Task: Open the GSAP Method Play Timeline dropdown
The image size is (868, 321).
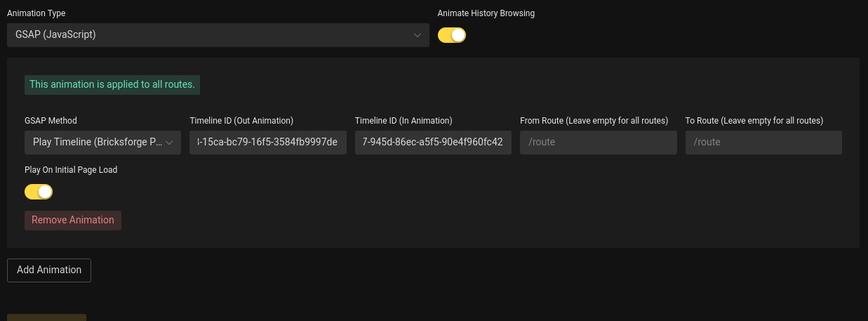Action: pos(102,143)
